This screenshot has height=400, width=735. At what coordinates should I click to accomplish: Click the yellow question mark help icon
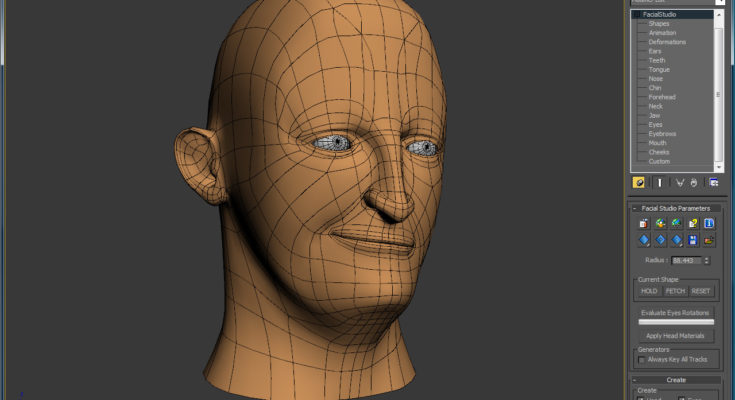click(x=693, y=223)
